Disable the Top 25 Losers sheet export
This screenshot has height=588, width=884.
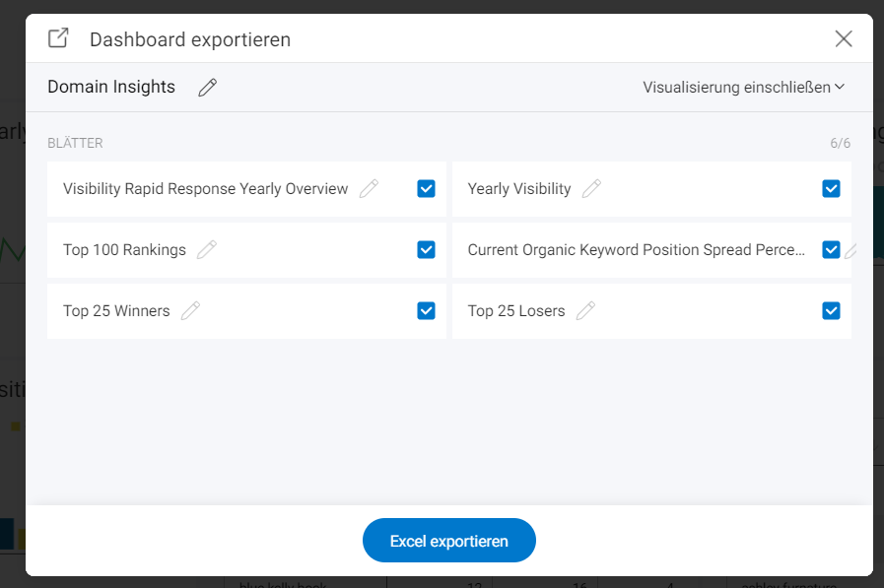(x=831, y=310)
